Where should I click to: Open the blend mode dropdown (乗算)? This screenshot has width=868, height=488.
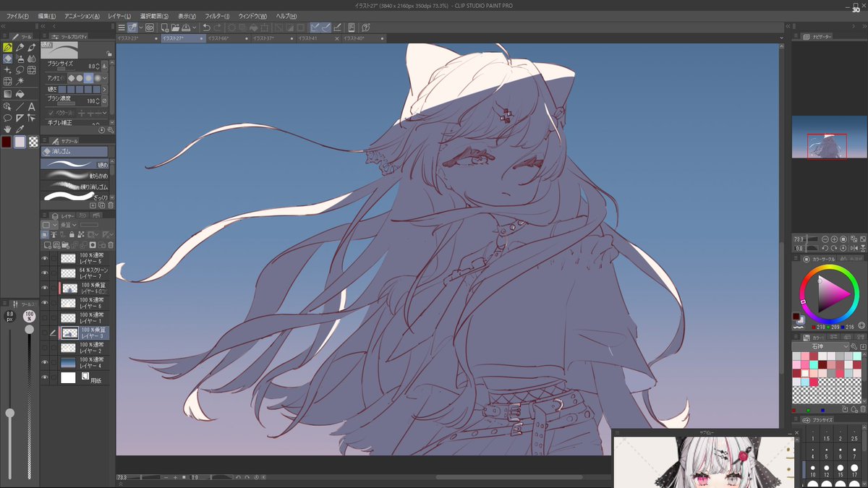(x=67, y=225)
